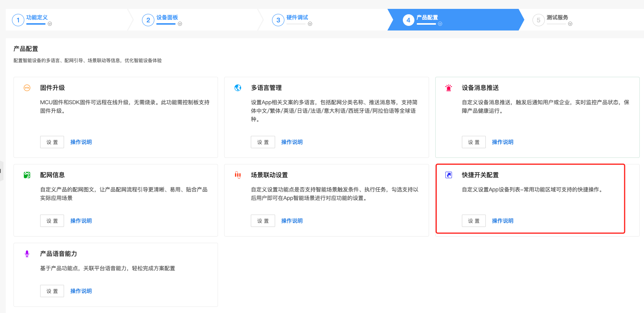
Task: Open 操作说明 link for 多语言管理
Action: (x=292, y=142)
